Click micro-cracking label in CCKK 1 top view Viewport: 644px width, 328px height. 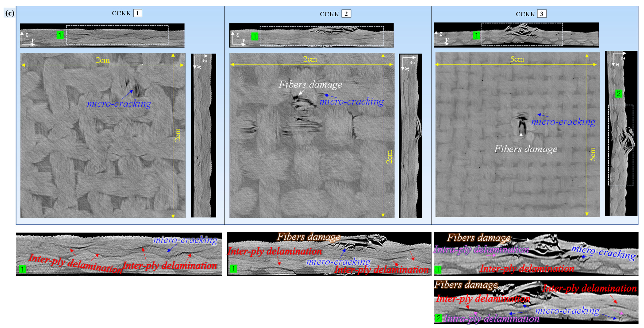[119, 104]
